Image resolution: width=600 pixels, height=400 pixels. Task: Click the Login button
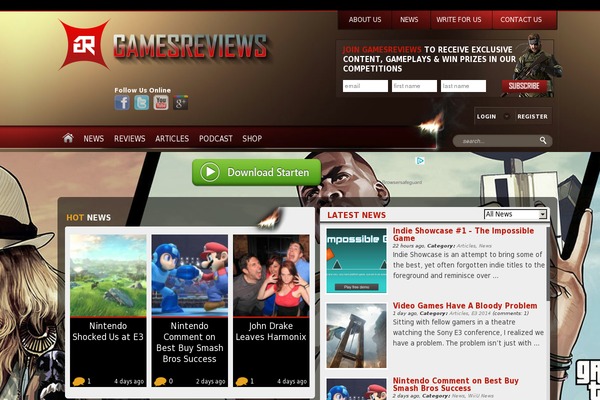(x=486, y=116)
